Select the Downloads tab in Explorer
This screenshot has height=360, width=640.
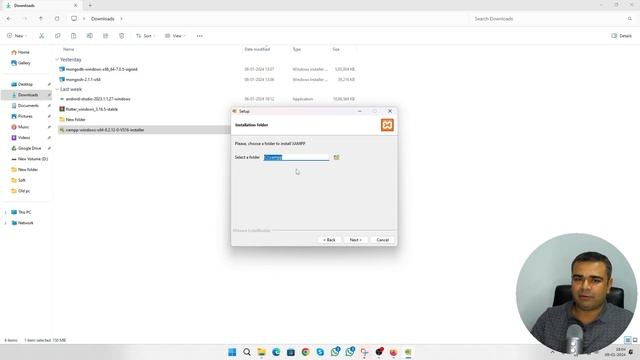pyautogui.click(x=43, y=5)
